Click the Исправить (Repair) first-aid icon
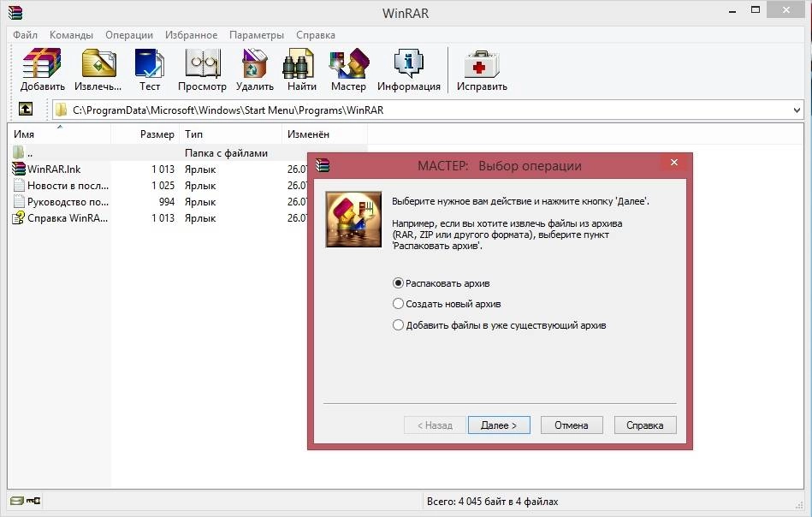Image resolution: width=812 pixels, height=517 pixels. pos(482,63)
